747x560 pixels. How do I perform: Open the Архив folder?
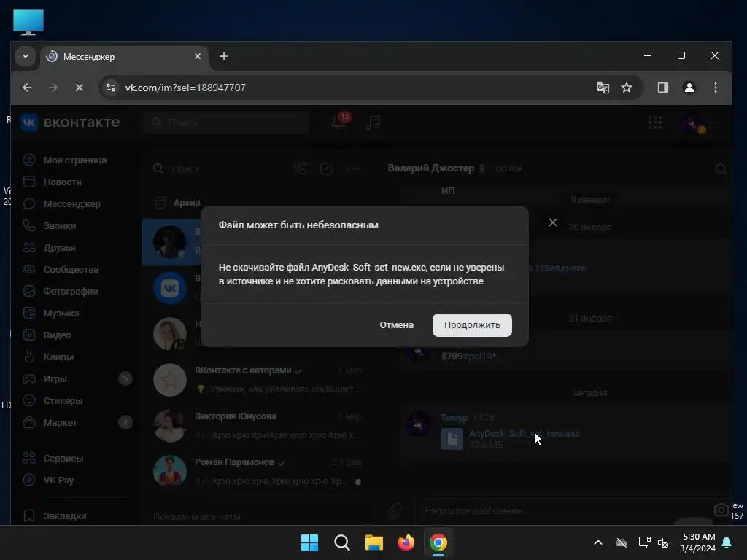[x=186, y=203]
